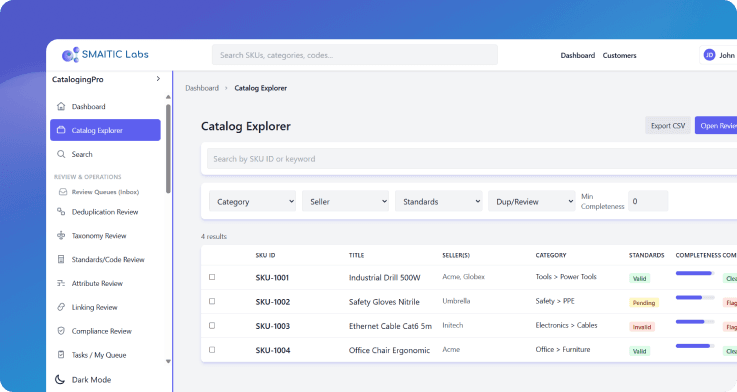Click the Compliance Review shield icon
This screenshot has height=392, width=737.
tap(61, 331)
